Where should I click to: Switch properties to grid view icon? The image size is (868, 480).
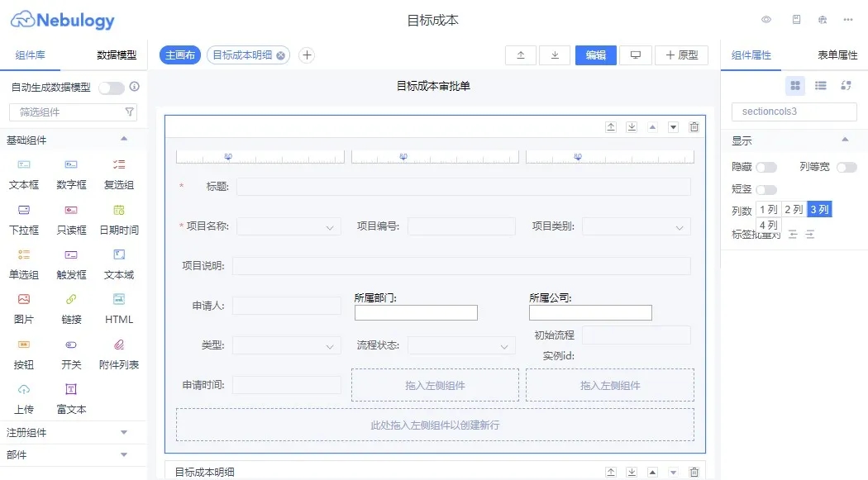795,86
